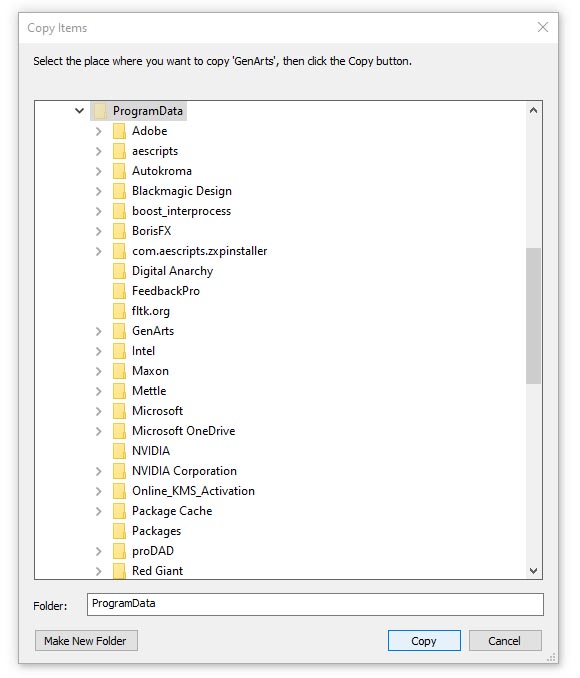Cancel the Copy Items dialog
Screen dimensions: 580x678
[505, 640]
